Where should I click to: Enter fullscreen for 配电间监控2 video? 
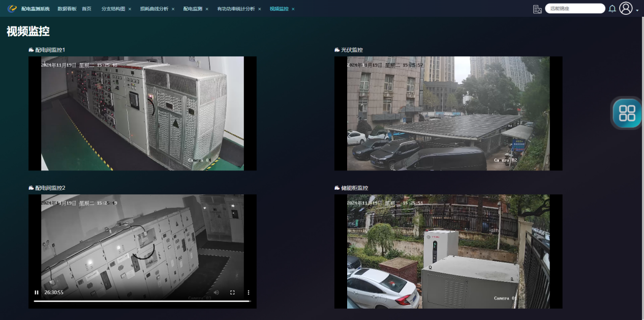coord(232,293)
